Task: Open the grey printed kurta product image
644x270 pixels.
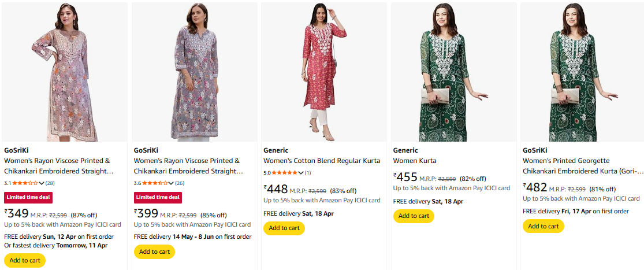Action: pyautogui.click(x=194, y=72)
